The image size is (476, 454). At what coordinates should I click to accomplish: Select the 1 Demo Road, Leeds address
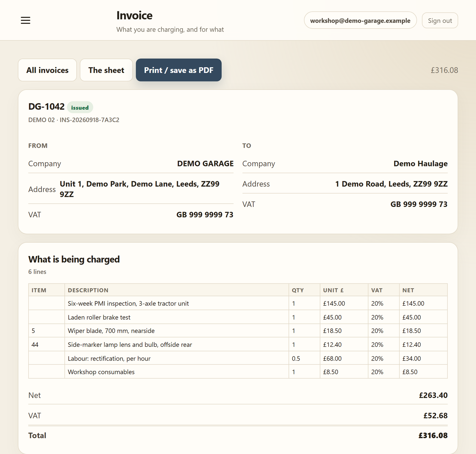coord(391,184)
